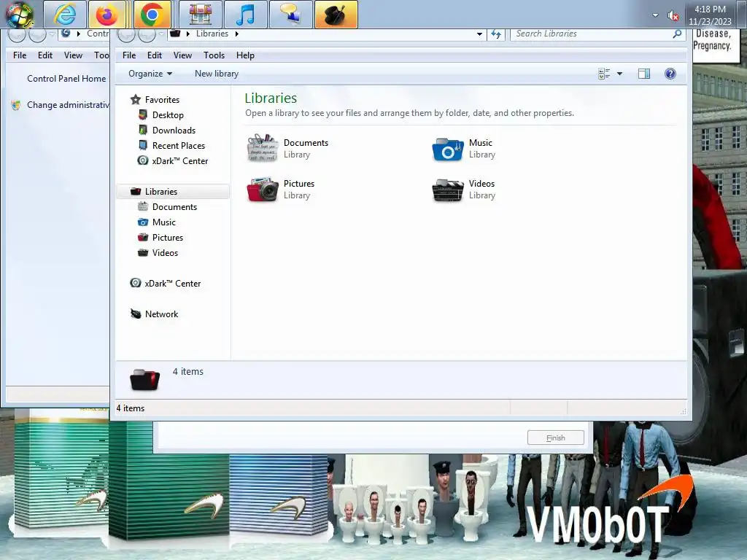Toggle the preview pane icon

643,74
